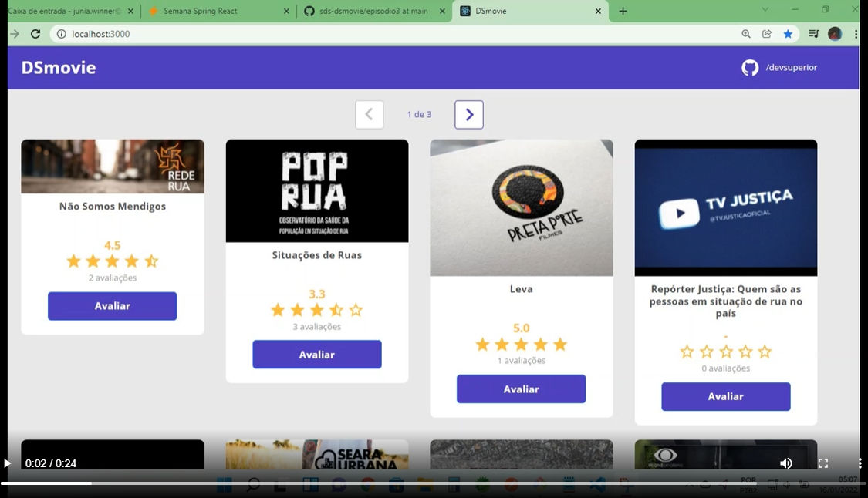Image resolution: width=868 pixels, height=498 pixels.
Task: Reload the localhost page
Action: (x=35, y=34)
